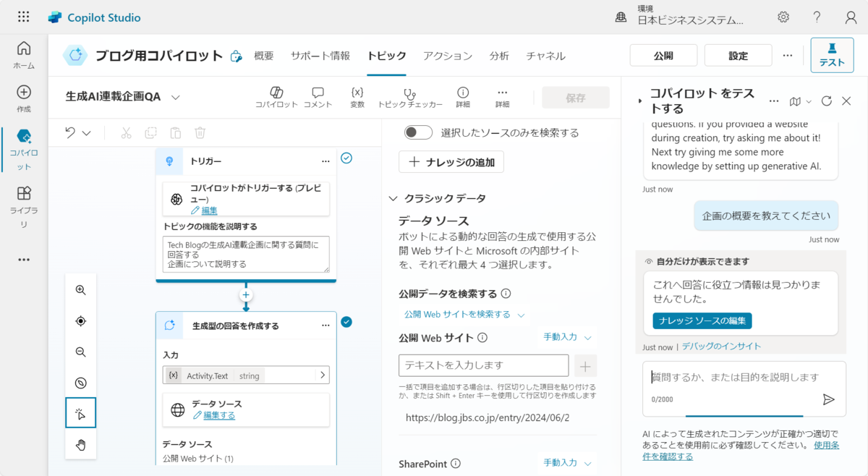Click the reset view icon
The width and height of the screenshot is (868, 476).
[80, 383]
